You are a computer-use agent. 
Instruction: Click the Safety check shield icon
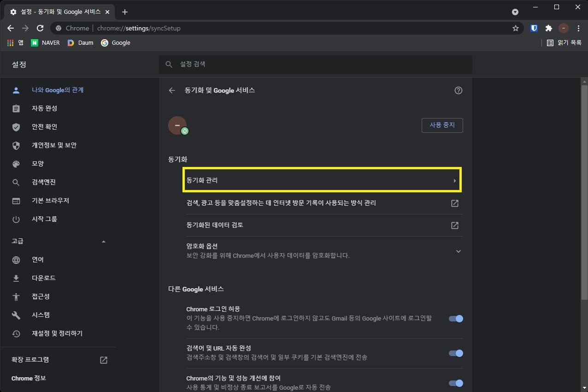[16, 126]
